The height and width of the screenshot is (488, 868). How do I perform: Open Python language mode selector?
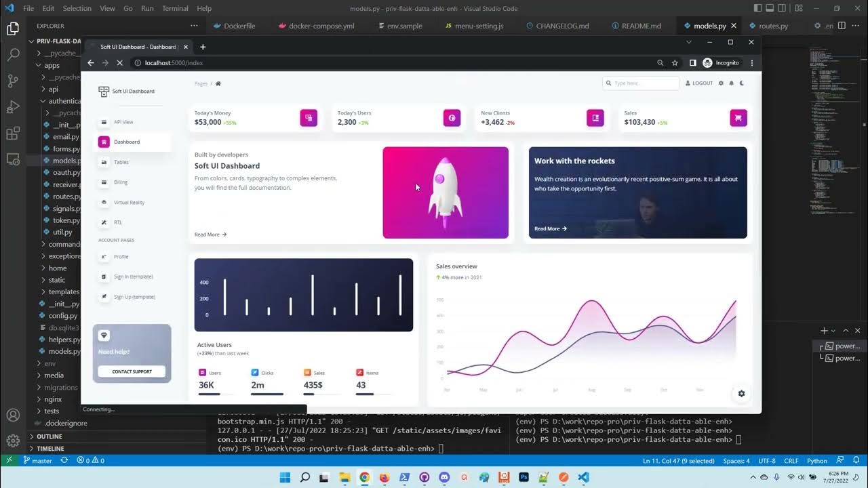click(817, 460)
